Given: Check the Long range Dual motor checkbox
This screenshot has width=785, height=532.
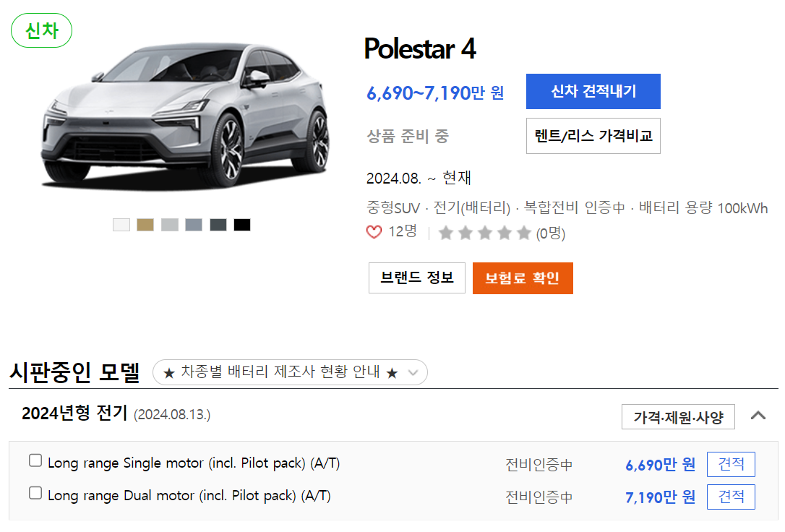Looking at the screenshot, I should coord(35,493).
